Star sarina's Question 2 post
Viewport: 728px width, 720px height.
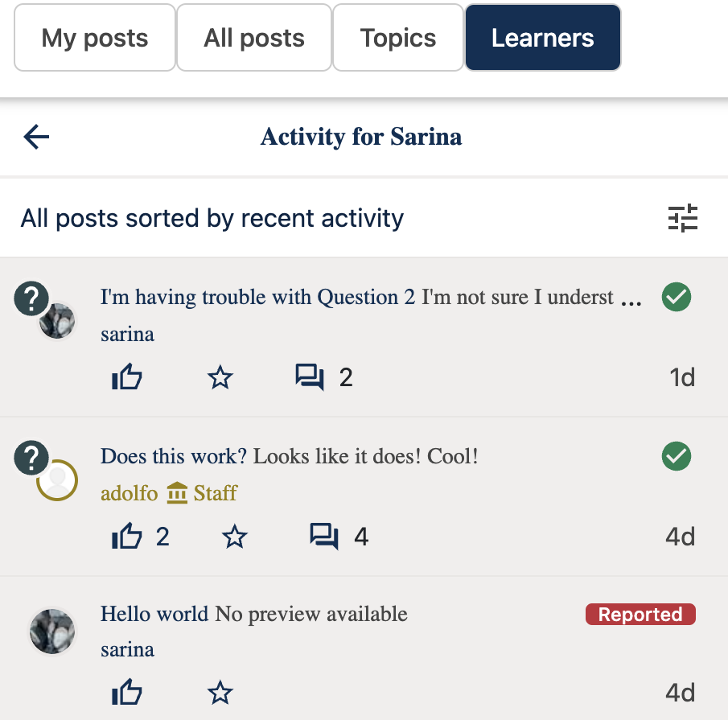(220, 376)
